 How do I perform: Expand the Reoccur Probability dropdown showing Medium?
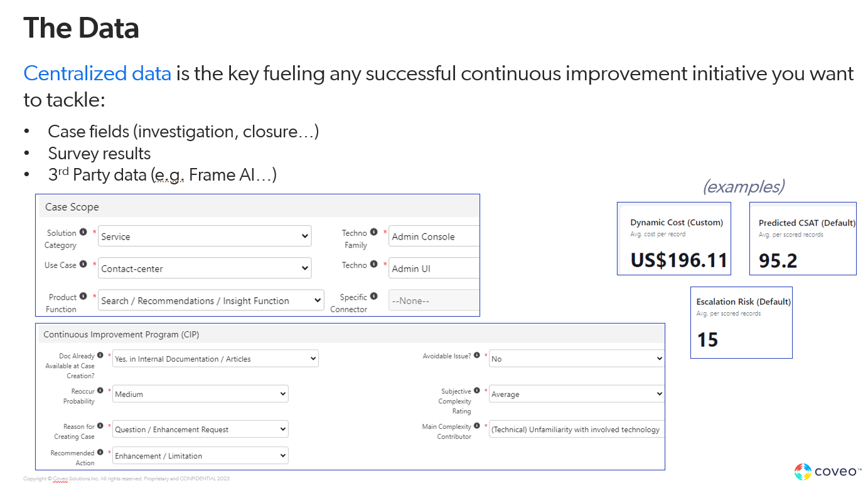[200, 394]
